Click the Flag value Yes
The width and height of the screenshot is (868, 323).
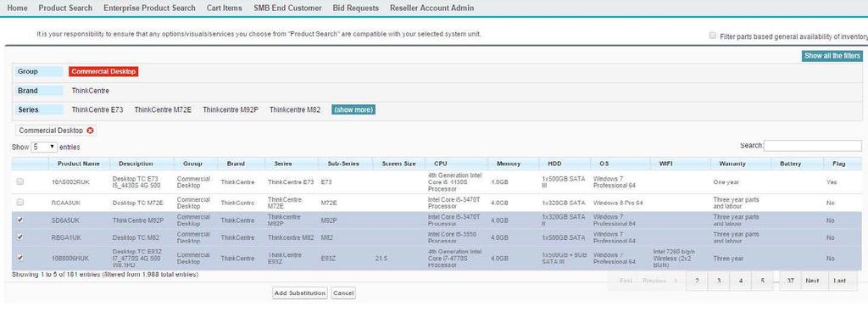pos(832,181)
